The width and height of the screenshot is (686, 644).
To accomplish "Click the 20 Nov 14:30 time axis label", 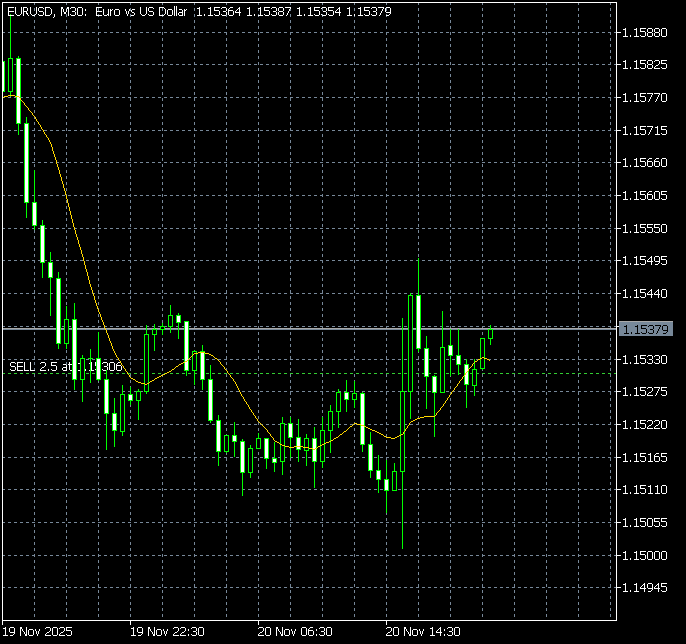I will click(x=423, y=632).
